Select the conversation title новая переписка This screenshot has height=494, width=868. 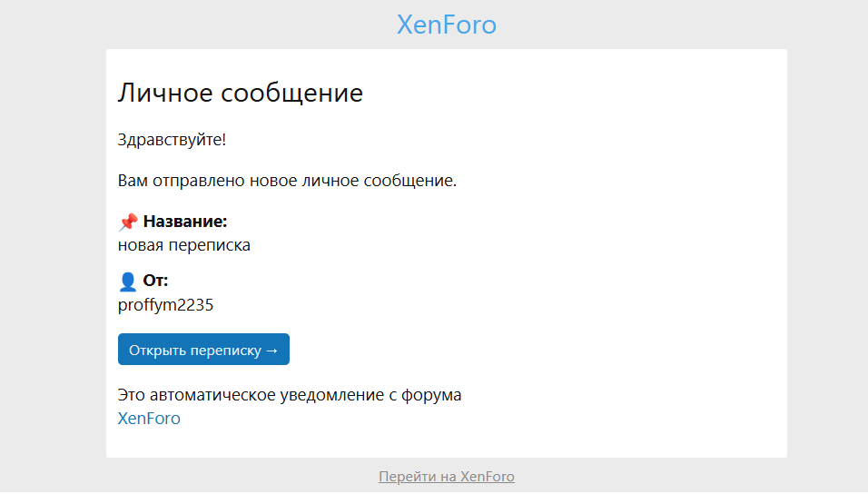[184, 245]
